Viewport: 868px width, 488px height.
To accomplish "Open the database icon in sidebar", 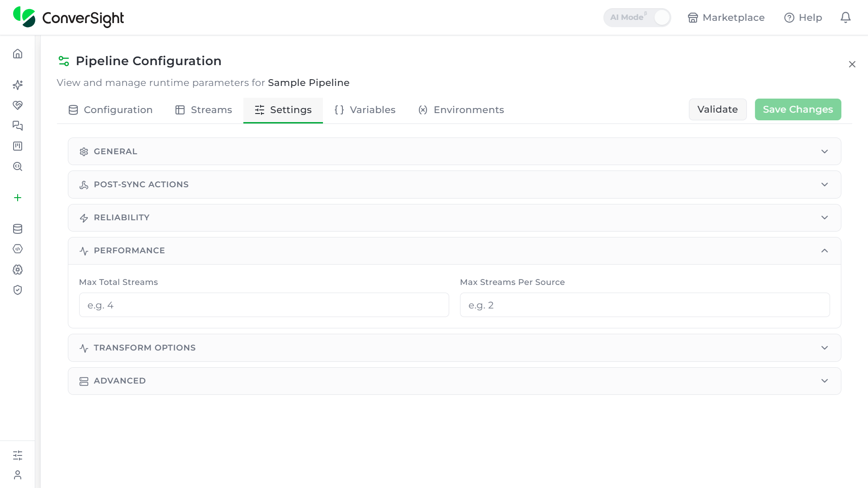I will click(18, 229).
